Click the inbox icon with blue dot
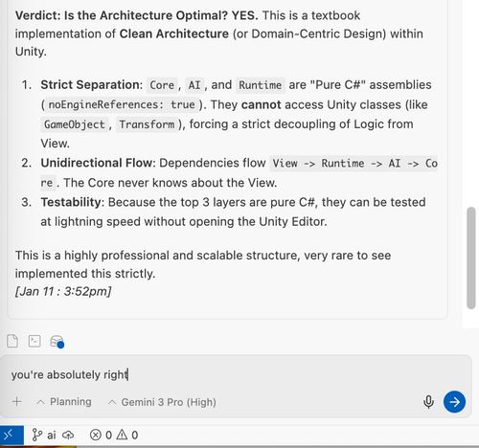Viewport: 479px width, 448px height. click(x=57, y=342)
